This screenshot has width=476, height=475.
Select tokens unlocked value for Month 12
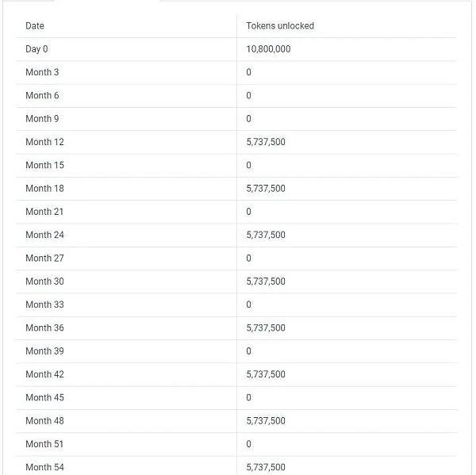pos(266,142)
